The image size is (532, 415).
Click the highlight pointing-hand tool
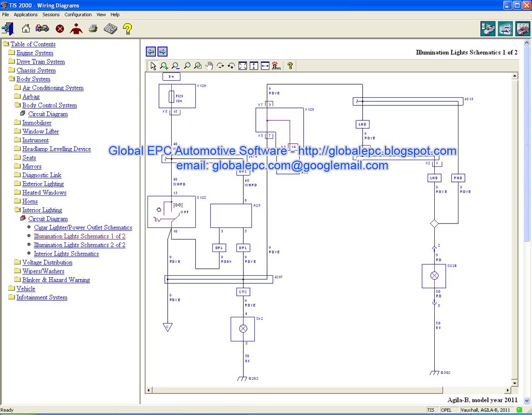click(276, 66)
